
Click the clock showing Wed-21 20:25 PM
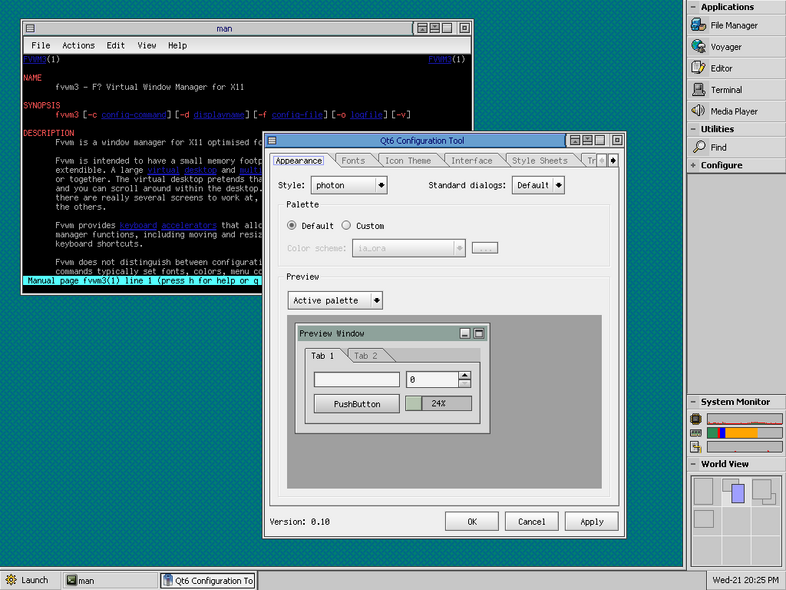pyautogui.click(x=745, y=580)
